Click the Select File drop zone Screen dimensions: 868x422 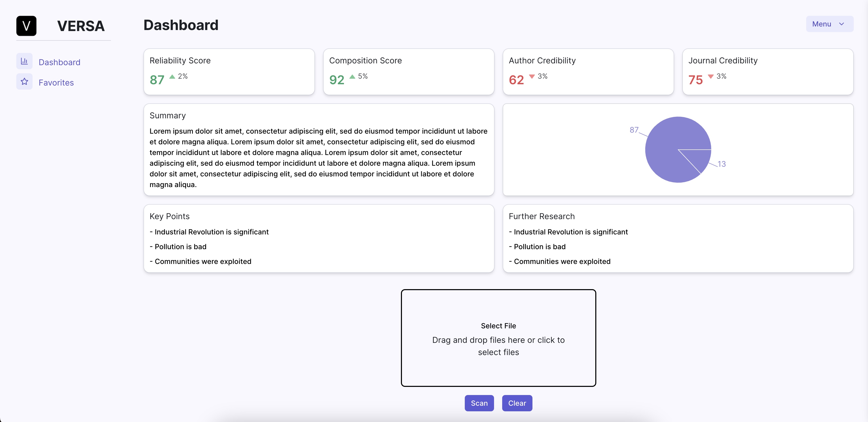tap(498, 338)
